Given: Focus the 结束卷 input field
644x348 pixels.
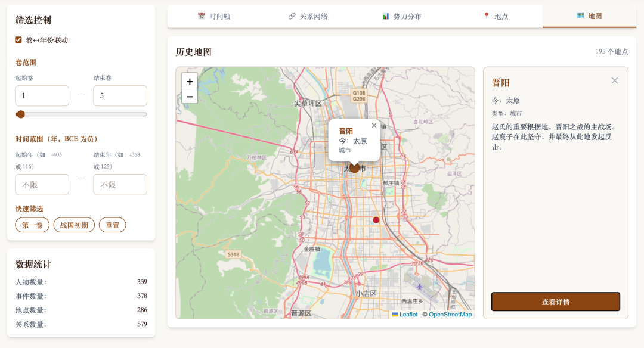Looking at the screenshot, I should (120, 95).
